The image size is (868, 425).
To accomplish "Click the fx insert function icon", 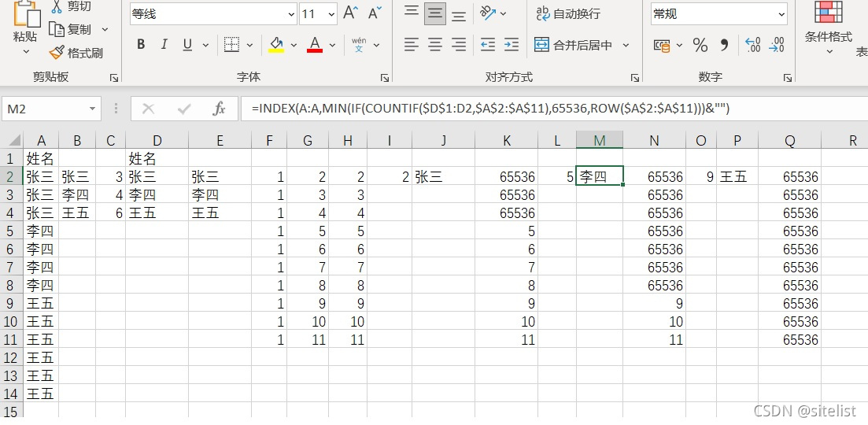I will pos(219,109).
